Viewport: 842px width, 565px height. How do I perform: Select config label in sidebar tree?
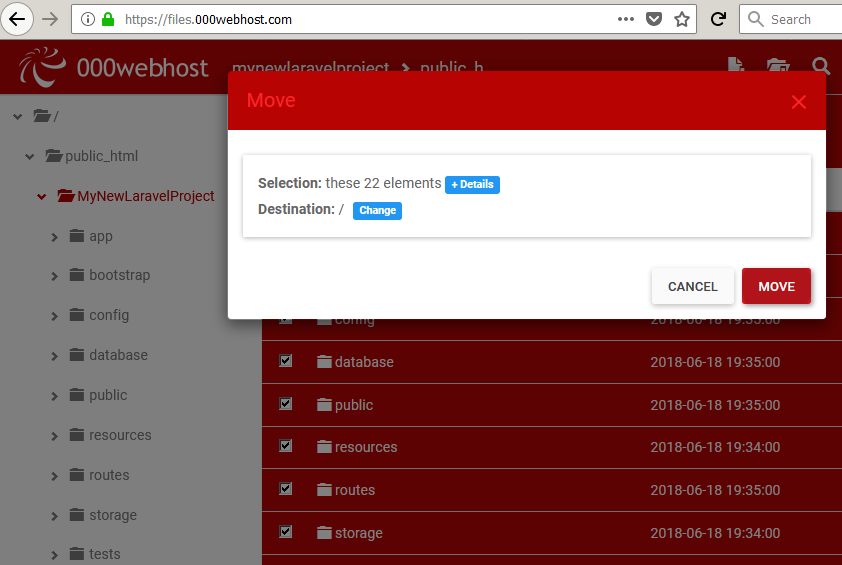pyautogui.click(x=109, y=315)
